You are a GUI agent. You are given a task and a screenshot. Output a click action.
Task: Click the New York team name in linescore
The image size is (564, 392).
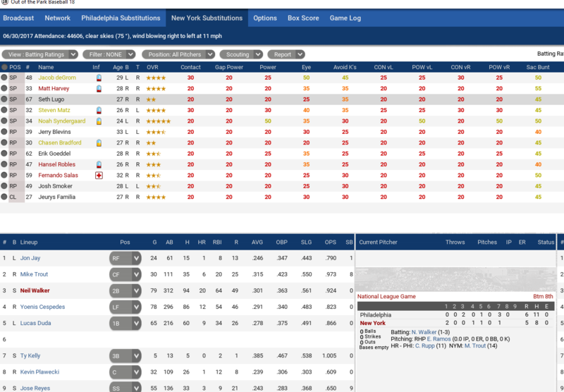(x=373, y=323)
